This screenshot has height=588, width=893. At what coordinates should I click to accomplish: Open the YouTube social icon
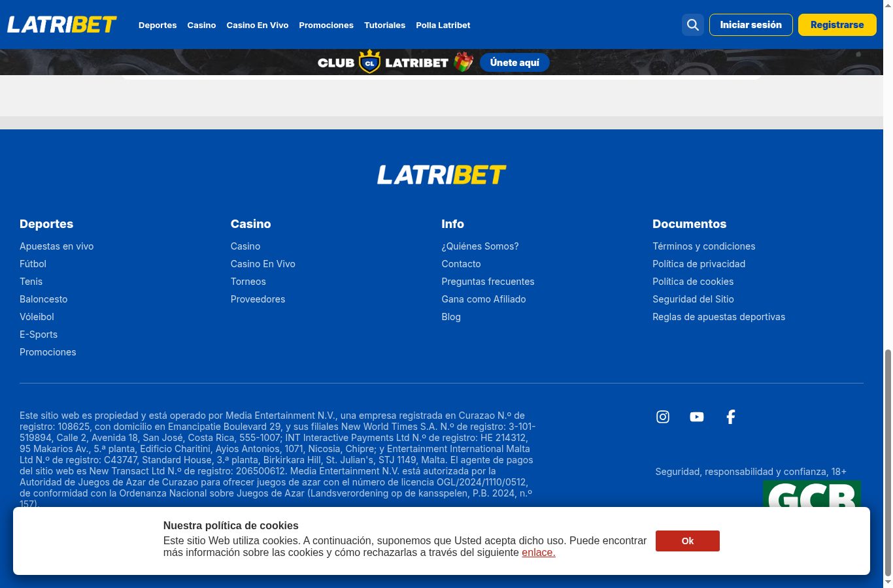pyautogui.click(x=697, y=417)
